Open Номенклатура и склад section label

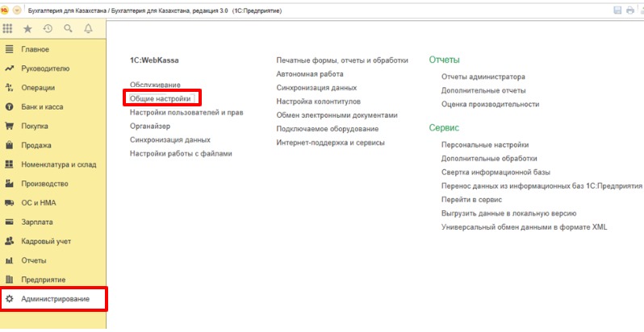point(59,164)
